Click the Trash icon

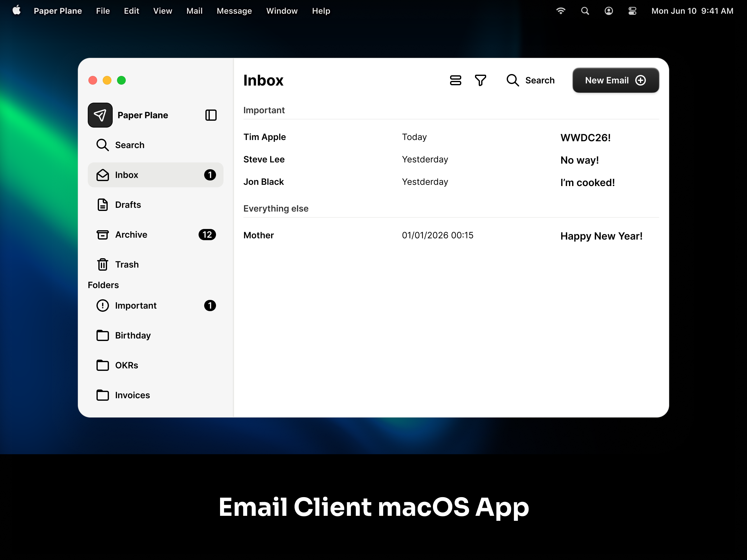pyautogui.click(x=103, y=264)
